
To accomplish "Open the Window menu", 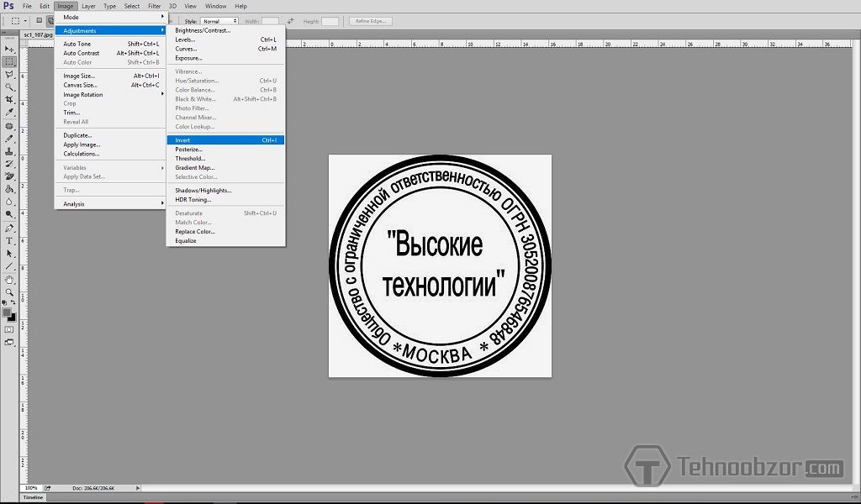I will tap(216, 6).
